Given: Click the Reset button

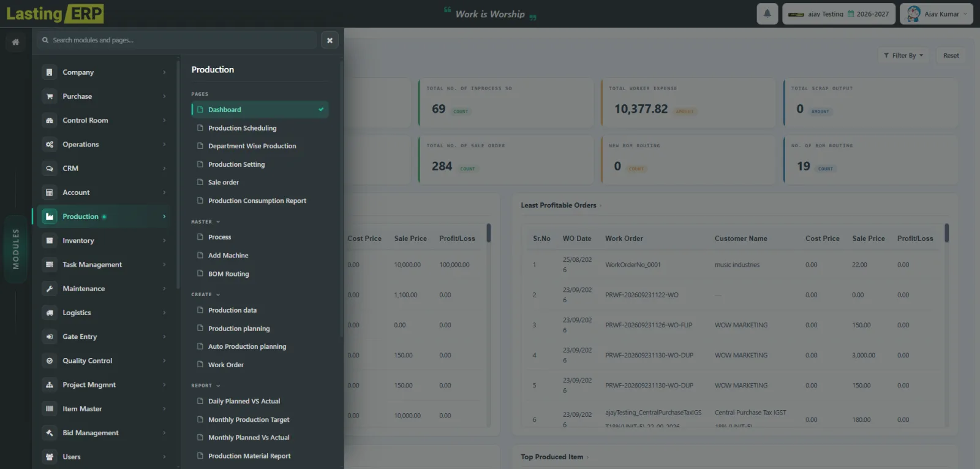Looking at the screenshot, I should pyautogui.click(x=951, y=56).
